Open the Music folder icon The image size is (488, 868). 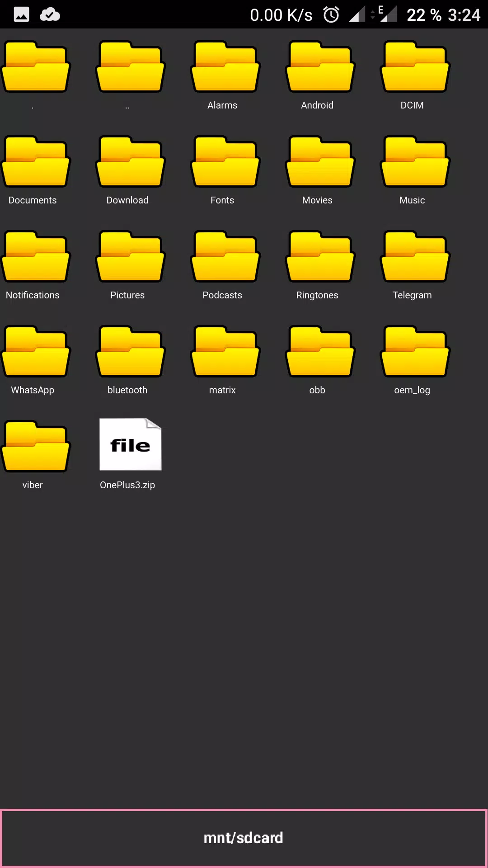point(415,162)
